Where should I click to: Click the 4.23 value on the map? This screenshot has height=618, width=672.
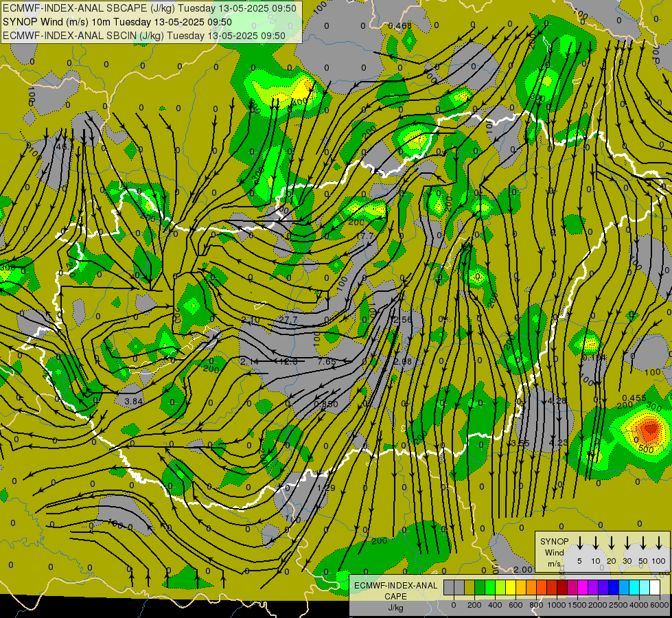click(559, 443)
